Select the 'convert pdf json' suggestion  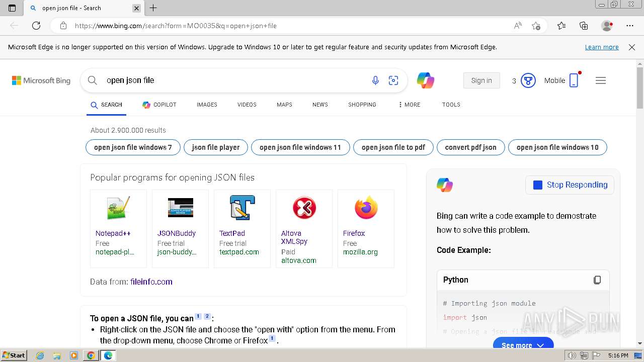[471, 147]
